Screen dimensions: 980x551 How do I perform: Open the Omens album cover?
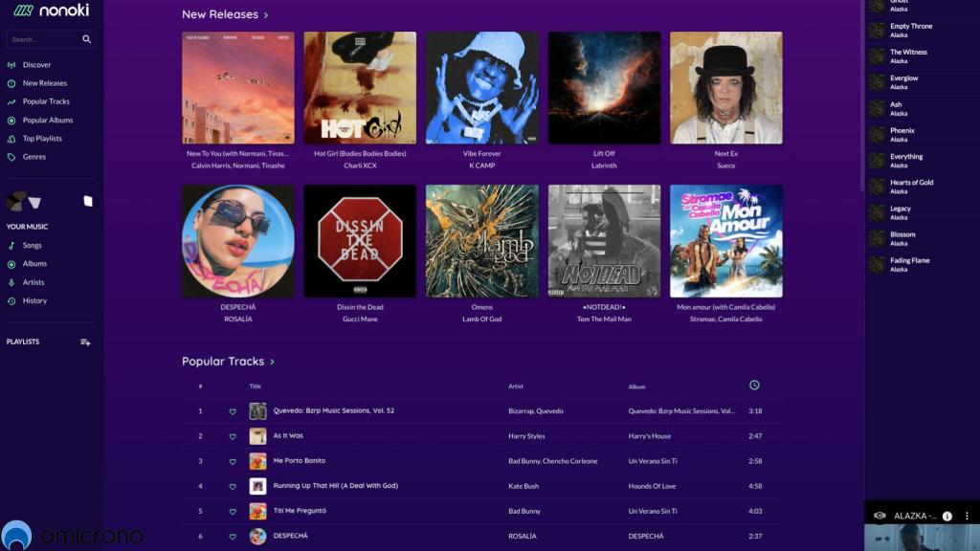(x=482, y=241)
